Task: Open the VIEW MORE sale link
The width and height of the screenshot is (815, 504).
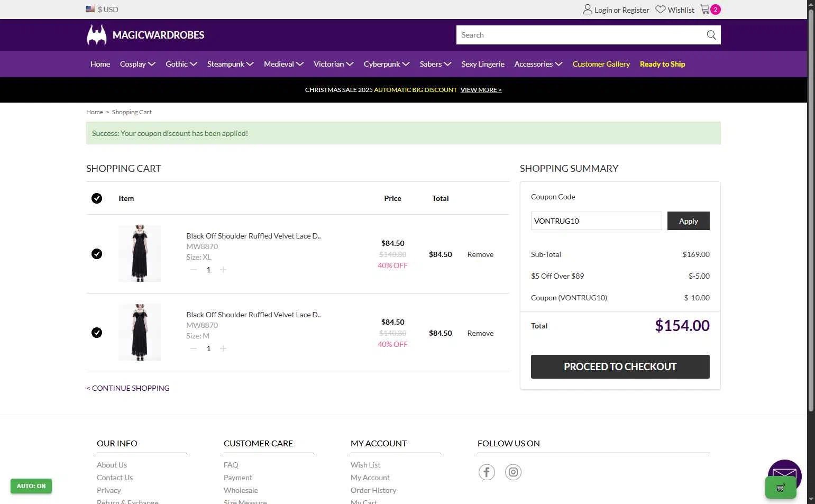Action: point(481,90)
